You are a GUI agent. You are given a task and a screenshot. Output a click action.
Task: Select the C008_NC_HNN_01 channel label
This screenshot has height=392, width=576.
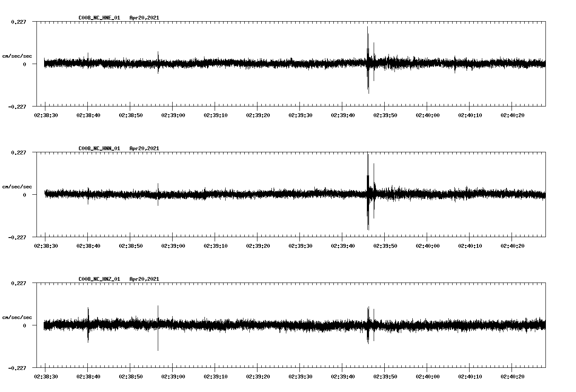[98, 148]
